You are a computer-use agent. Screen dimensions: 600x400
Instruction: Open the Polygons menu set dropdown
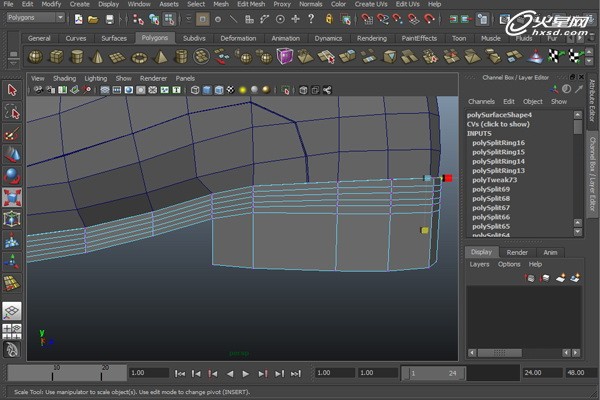tap(36, 18)
